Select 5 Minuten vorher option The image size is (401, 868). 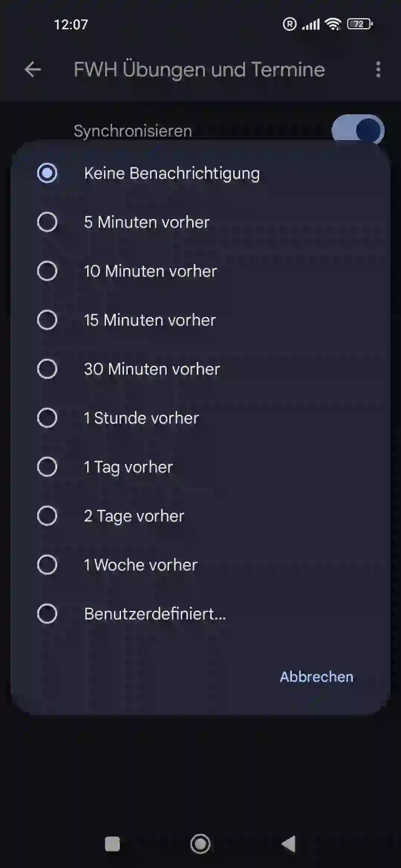[200, 222]
